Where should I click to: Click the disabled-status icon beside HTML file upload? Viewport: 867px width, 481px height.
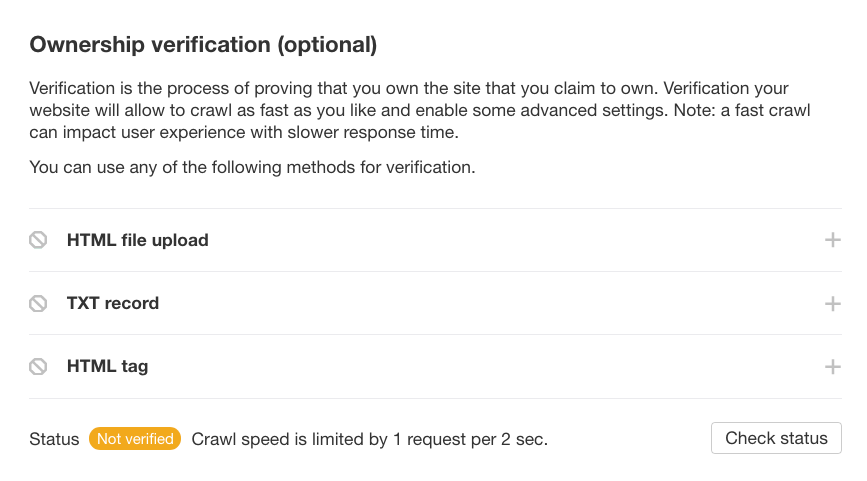point(38,240)
